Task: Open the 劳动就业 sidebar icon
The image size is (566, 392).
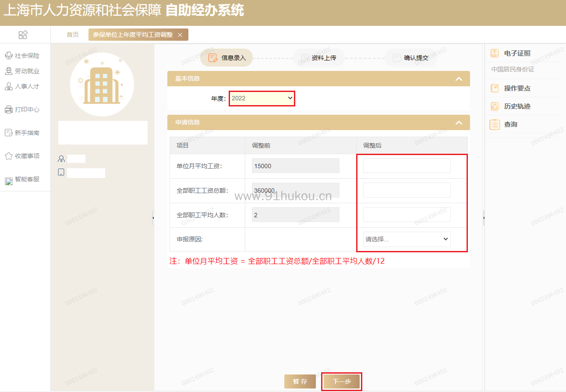Action: click(8, 71)
